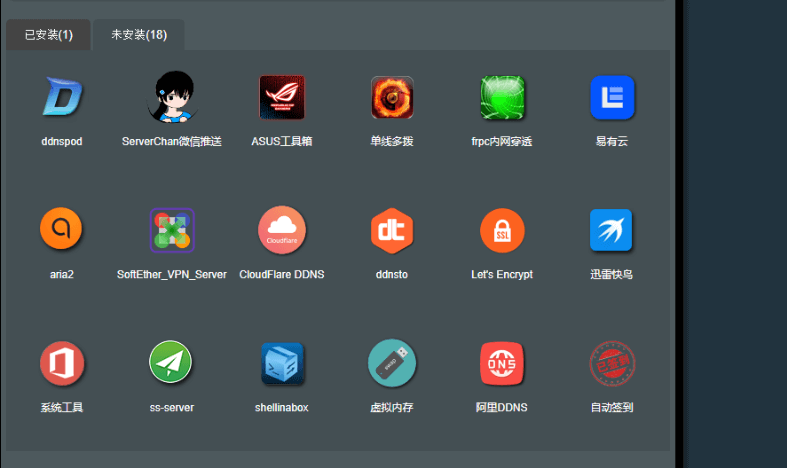
Task: Click the 迅雷快鸟 label
Action: point(611,274)
